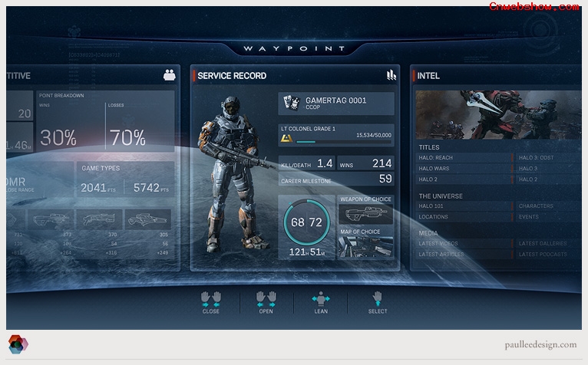Click the weapon icon above value 305
Viewport: 588px width, 365px height.
tap(148, 219)
